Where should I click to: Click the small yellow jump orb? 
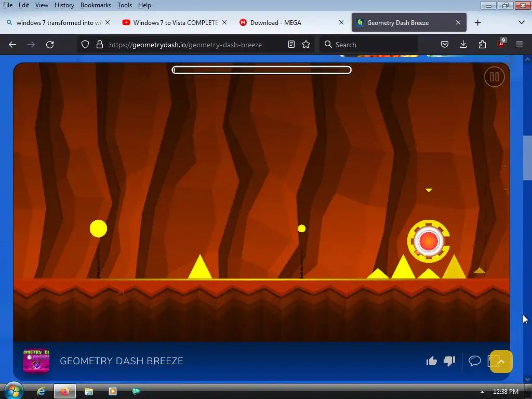pos(301,229)
